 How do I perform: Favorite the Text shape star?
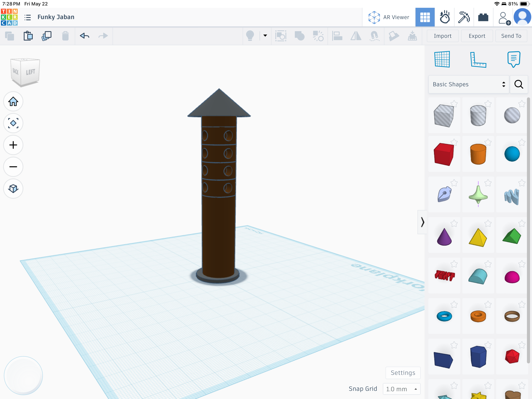tap(454, 264)
